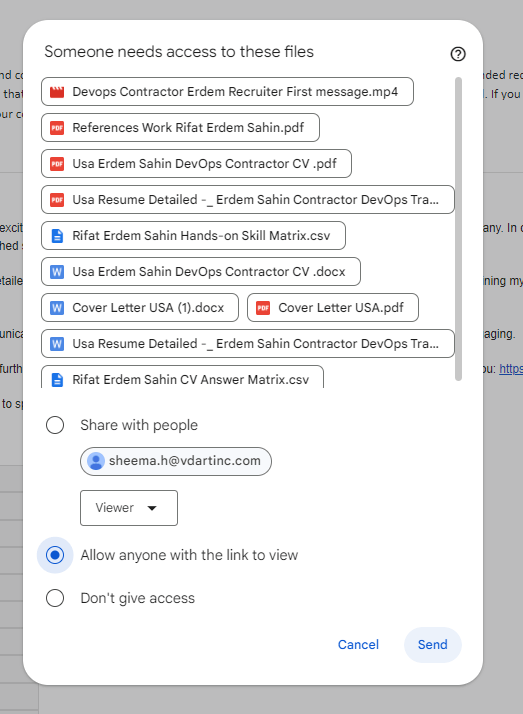This screenshot has height=714, width=523.
Task: Click the Cancel button
Action: coord(358,645)
